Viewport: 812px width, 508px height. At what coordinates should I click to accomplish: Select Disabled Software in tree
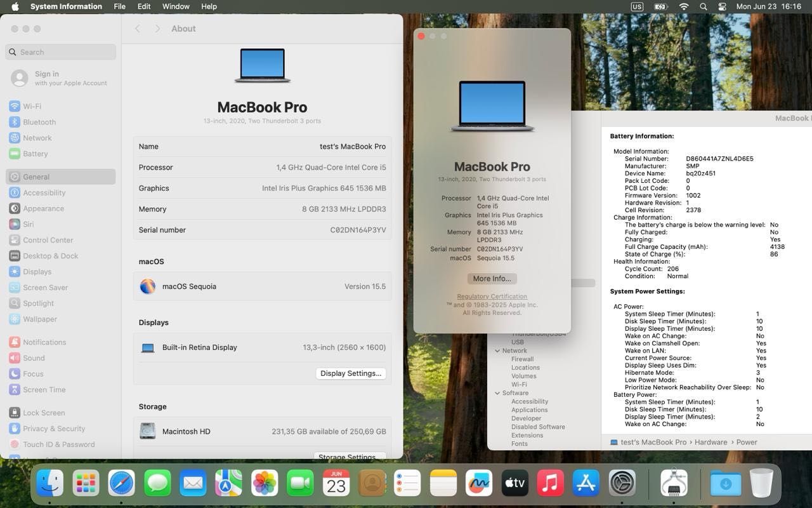click(538, 427)
